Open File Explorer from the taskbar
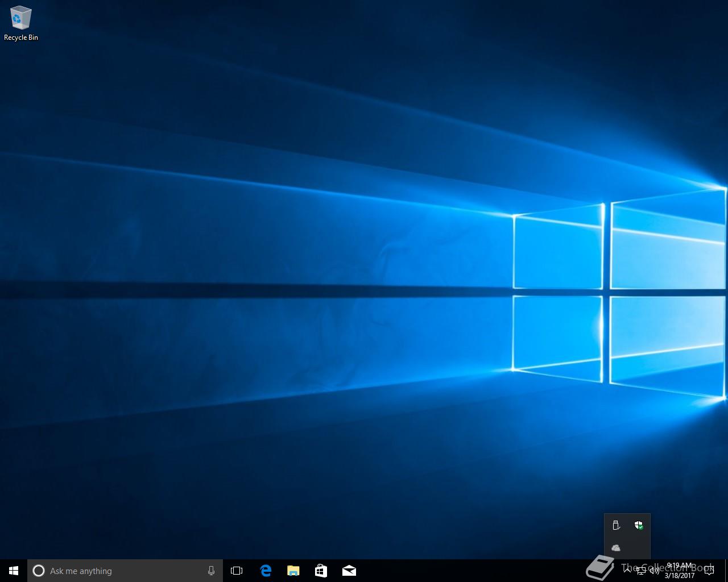 tap(293, 571)
